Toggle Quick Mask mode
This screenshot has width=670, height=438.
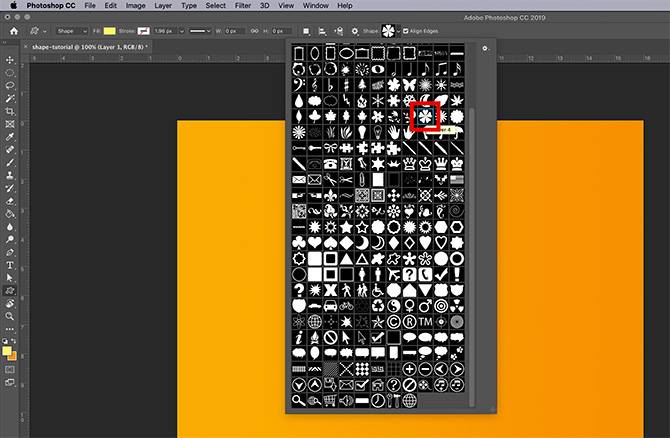(x=9, y=369)
